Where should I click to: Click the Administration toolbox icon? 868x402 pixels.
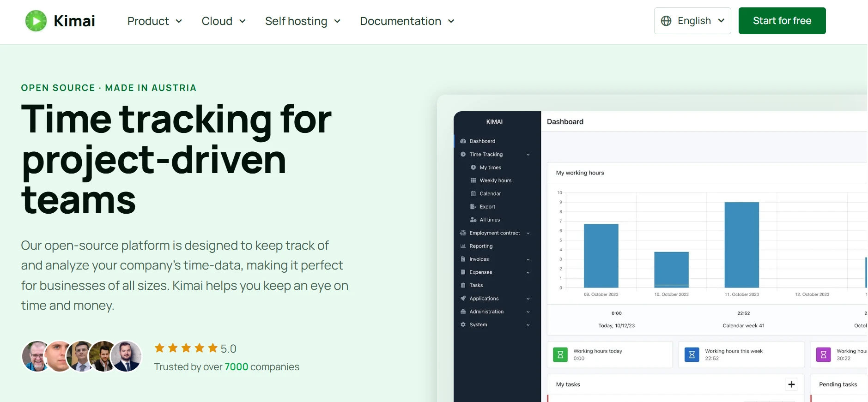pyautogui.click(x=463, y=312)
